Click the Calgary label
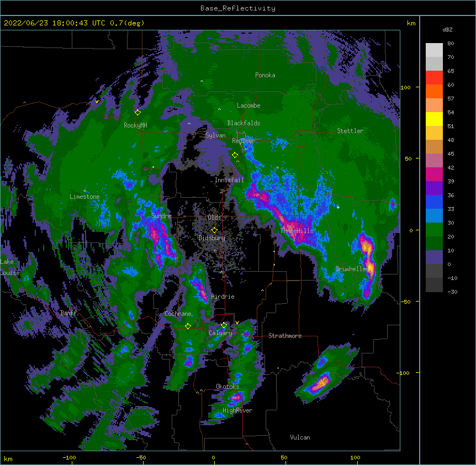The image size is (476, 465). tap(220, 333)
